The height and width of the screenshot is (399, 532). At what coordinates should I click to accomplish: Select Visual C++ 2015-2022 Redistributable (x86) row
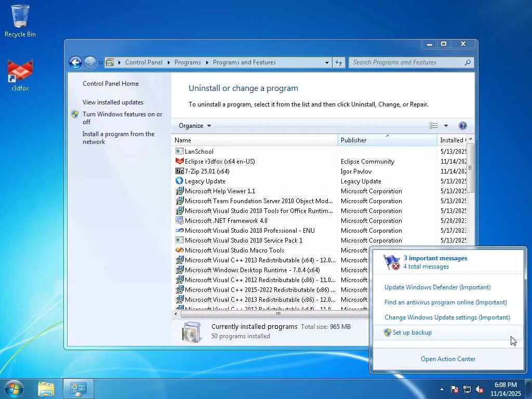click(x=271, y=290)
